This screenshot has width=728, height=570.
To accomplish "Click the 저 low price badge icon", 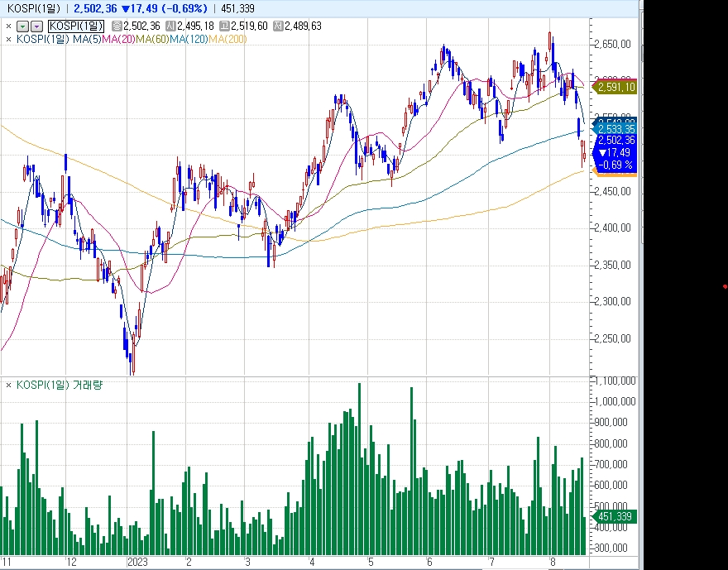I will click(x=279, y=26).
